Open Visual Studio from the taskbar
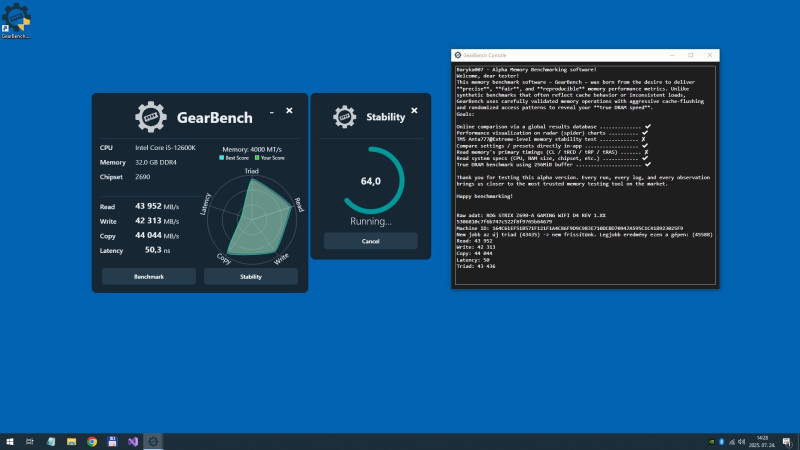800x450 pixels. click(133, 441)
